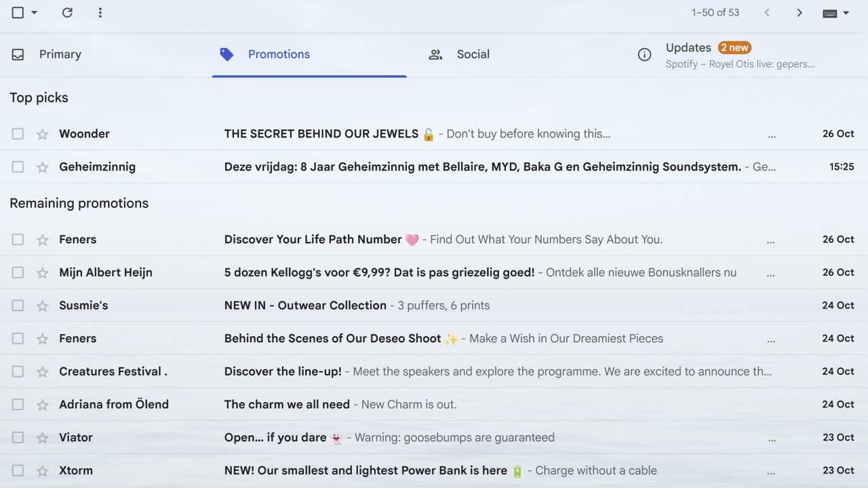Click the select-all emails checkbox
Image resolution: width=868 pixels, height=488 pixels.
(18, 13)
